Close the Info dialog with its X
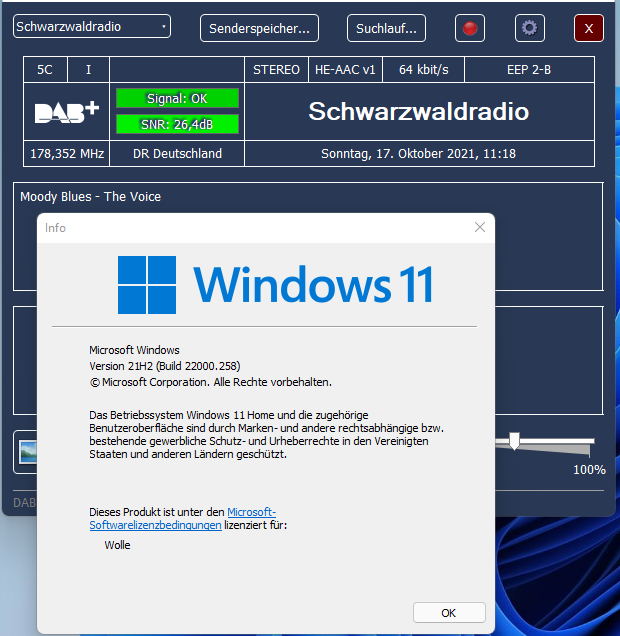The height and width of the screenshot is (636, 620). coord(480,228)
